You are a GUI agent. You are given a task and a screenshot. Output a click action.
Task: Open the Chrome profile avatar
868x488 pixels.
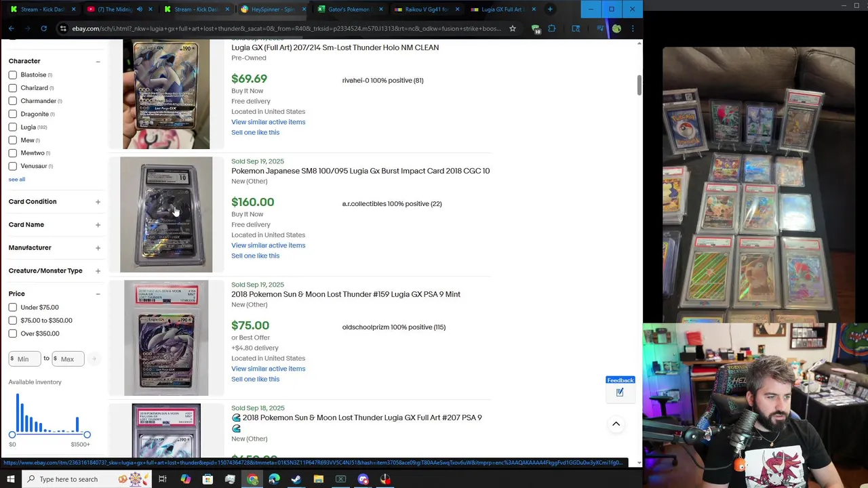(616, 28)
